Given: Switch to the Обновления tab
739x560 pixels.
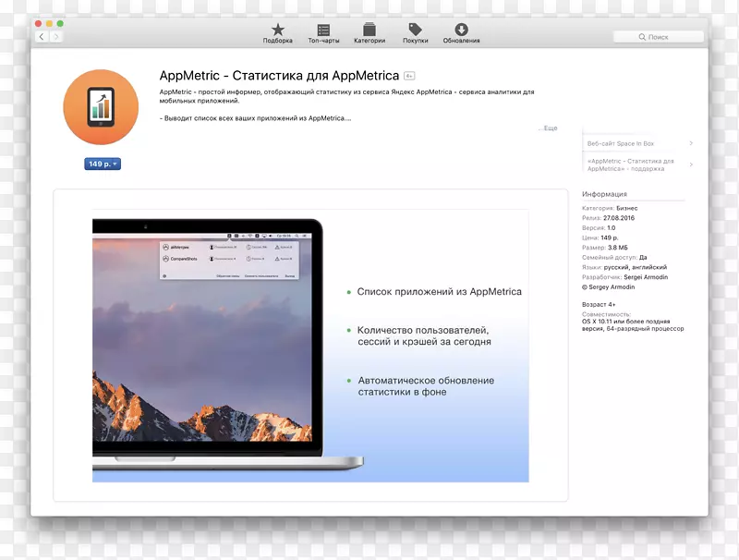Looking at the screenshot, I should pyautogui.click(x=461, y=30).
